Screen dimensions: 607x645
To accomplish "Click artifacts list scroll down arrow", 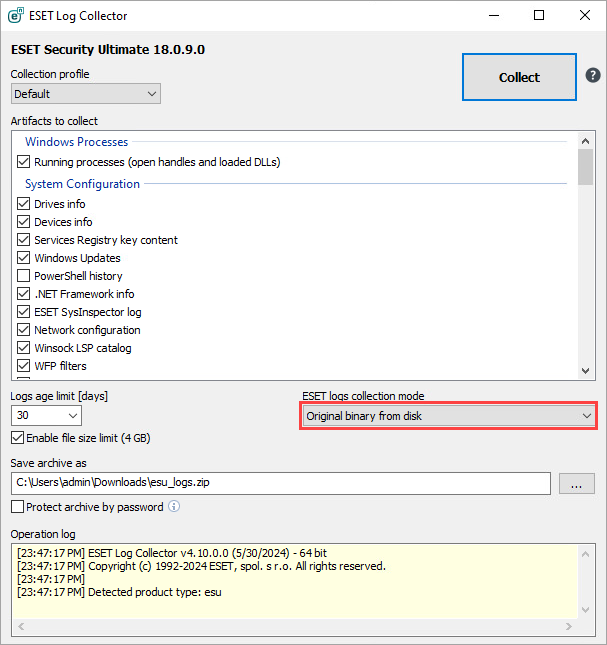I will pyautogui.click(x=586, y=371).
